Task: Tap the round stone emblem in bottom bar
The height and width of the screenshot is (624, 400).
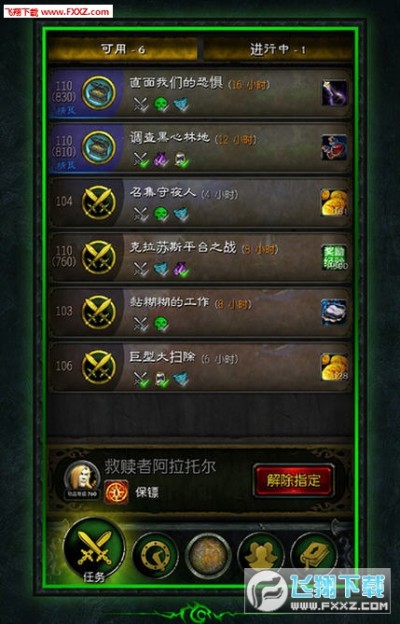Action: tap(208, 555)
